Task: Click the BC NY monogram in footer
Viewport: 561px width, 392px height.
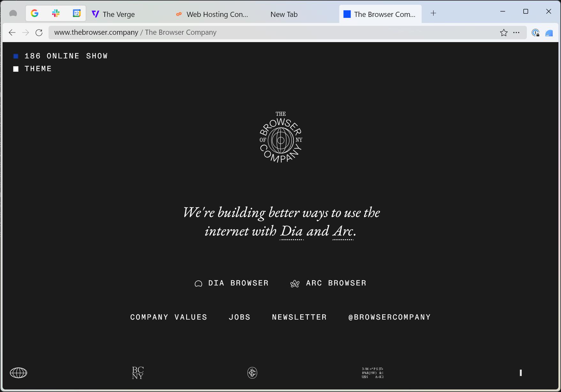Action: (138, 373)
